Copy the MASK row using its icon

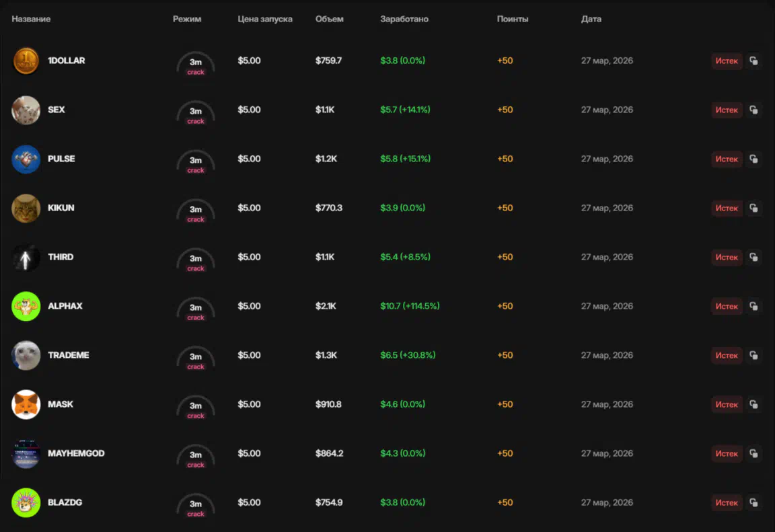(753, 405)
